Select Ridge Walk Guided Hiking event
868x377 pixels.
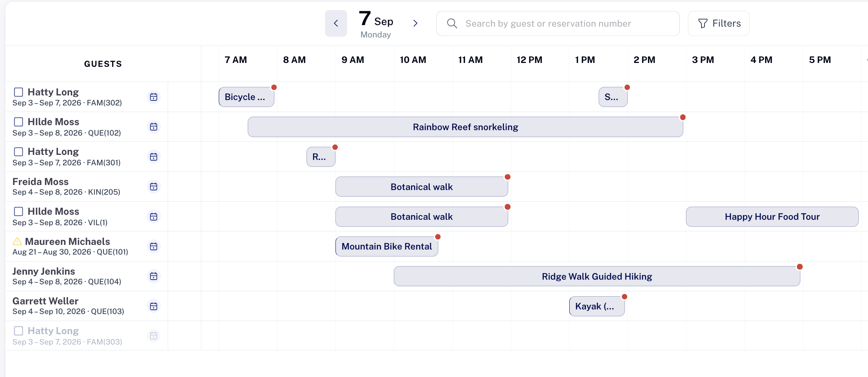(x=597, y=277)
